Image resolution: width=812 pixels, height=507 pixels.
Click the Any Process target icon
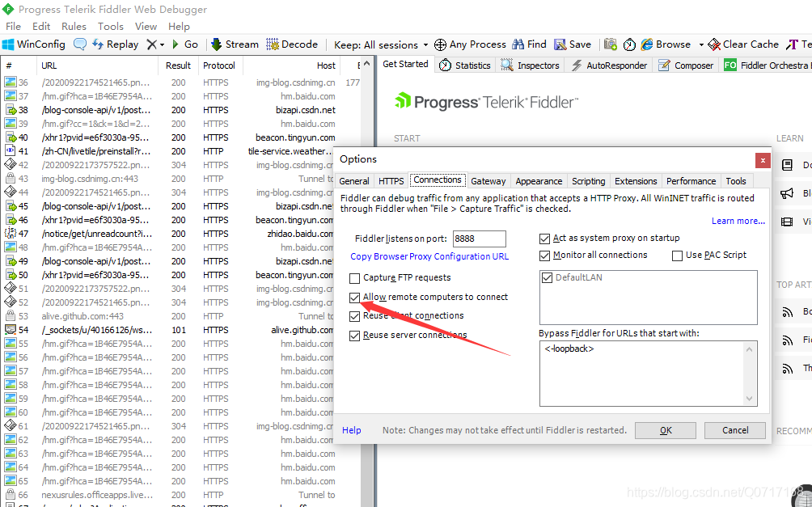click(x=440, y=45)
